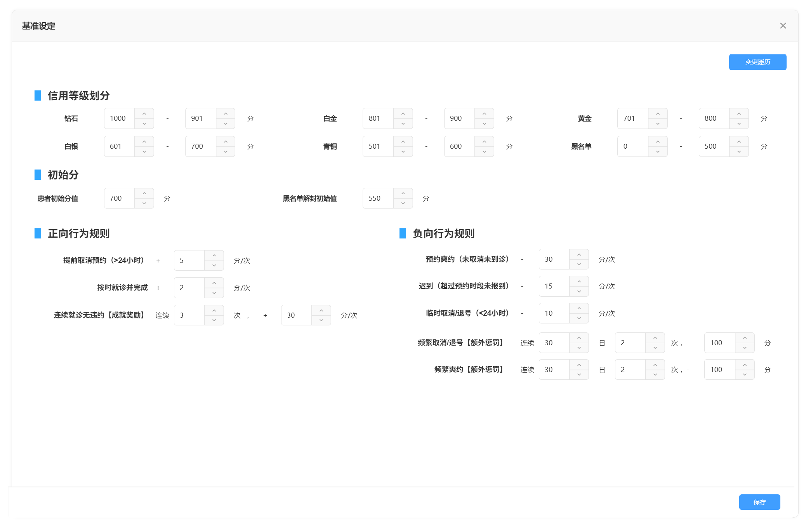Decrease 黑名单解封初始值 value
This screenshot has width=806, height=532.
pyautogui.click(x=403, y=203)
